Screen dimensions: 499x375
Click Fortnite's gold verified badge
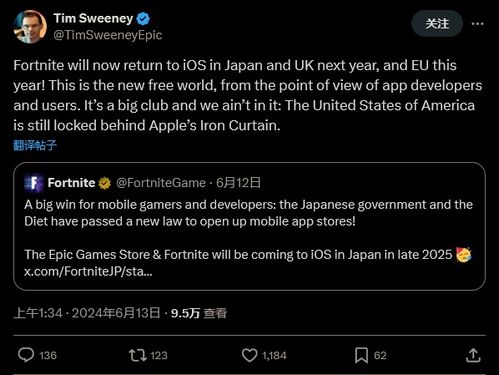click(x=104, y=183)
